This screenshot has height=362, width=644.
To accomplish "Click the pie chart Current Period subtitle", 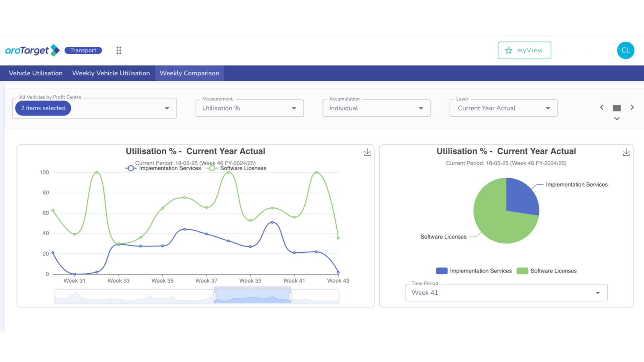I will pos(506,163).
